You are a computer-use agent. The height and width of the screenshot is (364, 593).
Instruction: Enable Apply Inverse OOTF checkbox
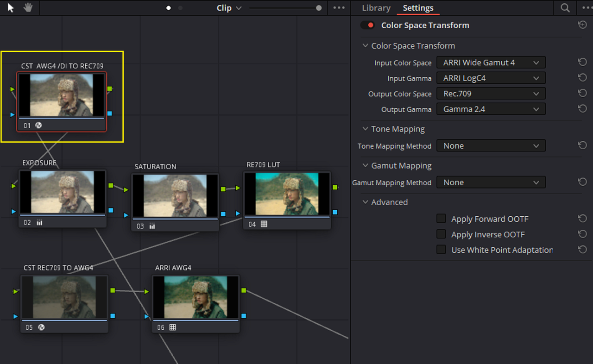click(442, 234)
